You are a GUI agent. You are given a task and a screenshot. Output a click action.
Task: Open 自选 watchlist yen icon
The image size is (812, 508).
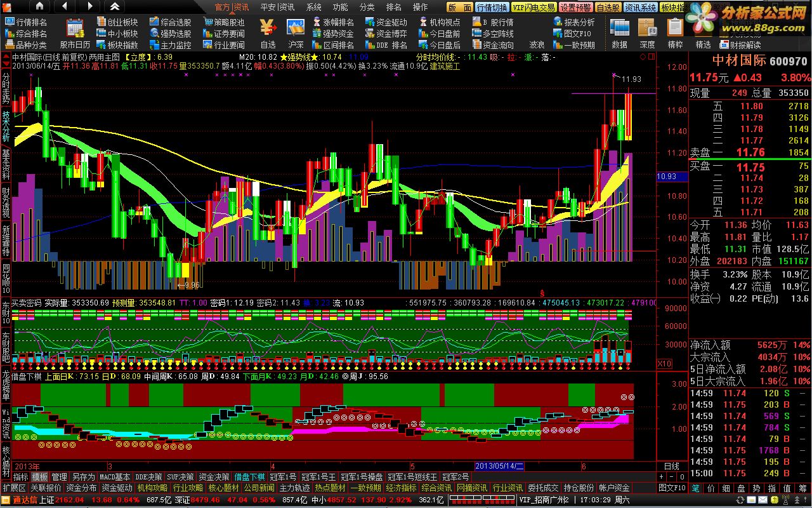pos(268,33)
